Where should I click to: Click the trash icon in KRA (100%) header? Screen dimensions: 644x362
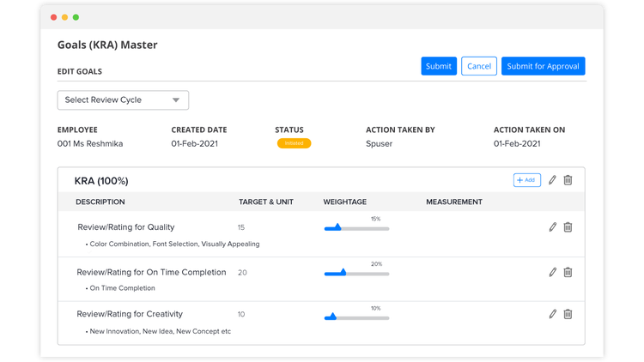568,180
